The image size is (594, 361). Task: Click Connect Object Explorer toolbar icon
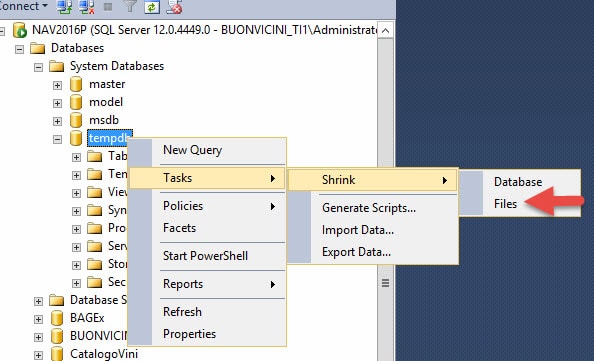[65, 6]
